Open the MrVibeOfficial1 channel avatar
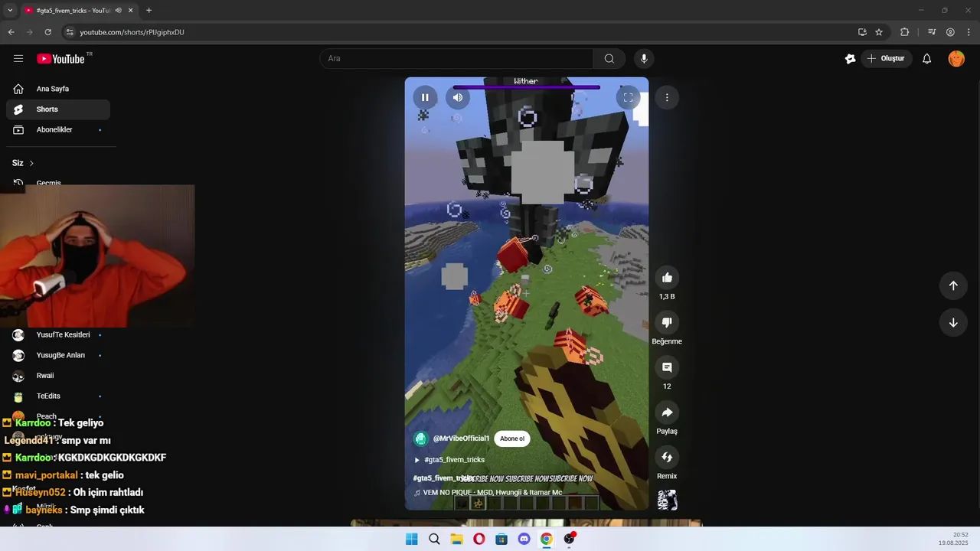Image resolution: width=980 pixels, height=551 pixels. 420,439
